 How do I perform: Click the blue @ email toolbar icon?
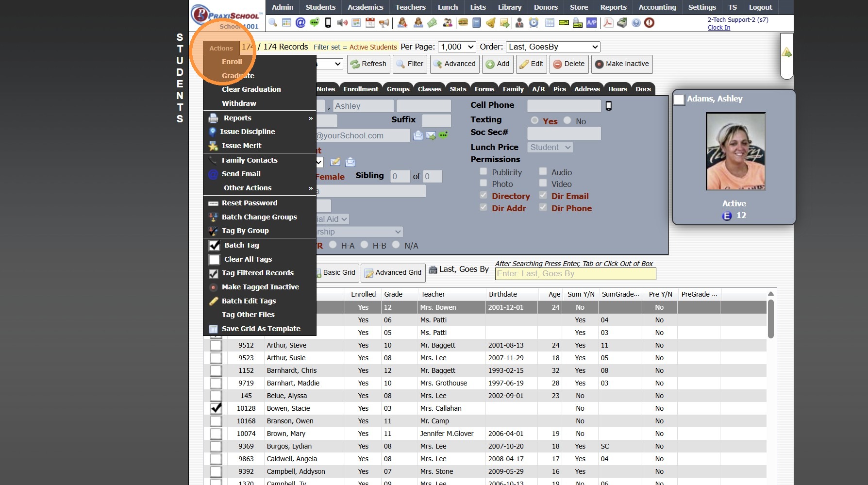click(300, 22)
